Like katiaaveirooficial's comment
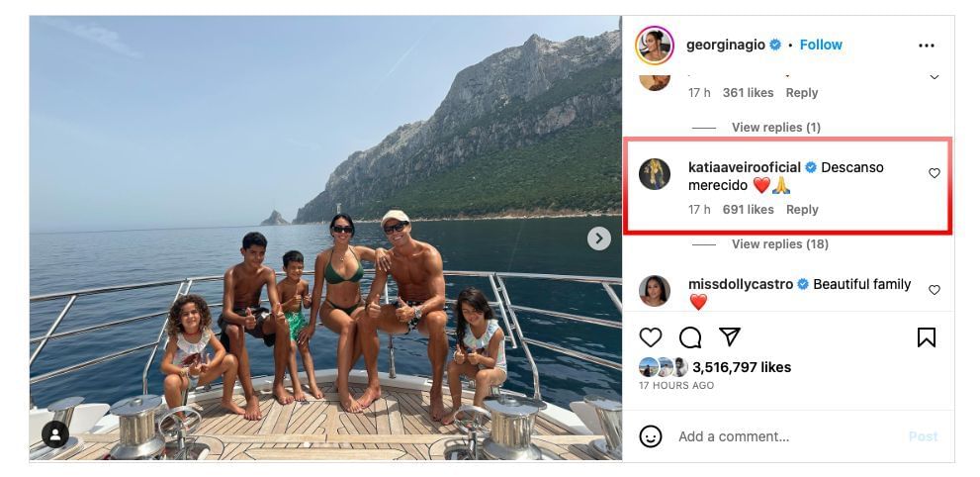This screenshot has height=477, width=980. point(935,173)
